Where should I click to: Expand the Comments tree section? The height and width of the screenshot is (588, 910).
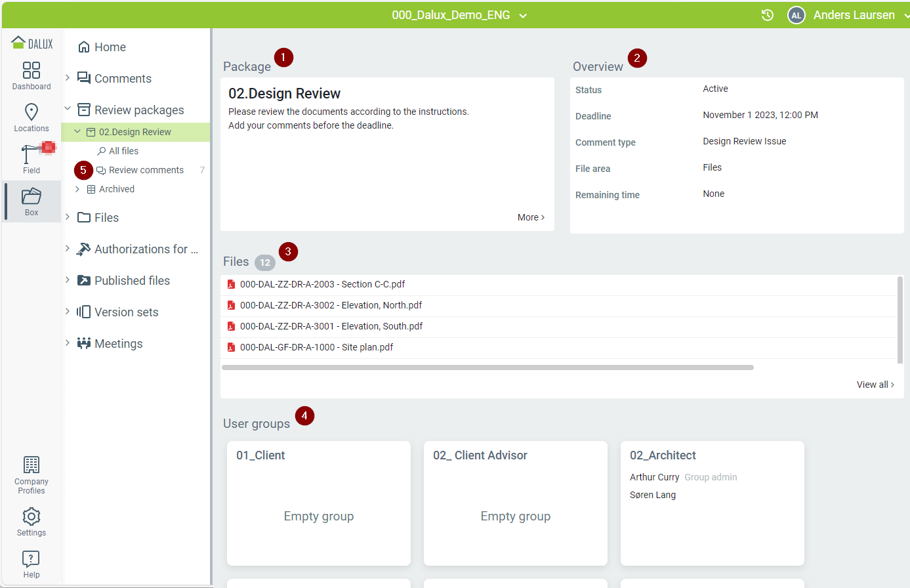tap(68, 78)
